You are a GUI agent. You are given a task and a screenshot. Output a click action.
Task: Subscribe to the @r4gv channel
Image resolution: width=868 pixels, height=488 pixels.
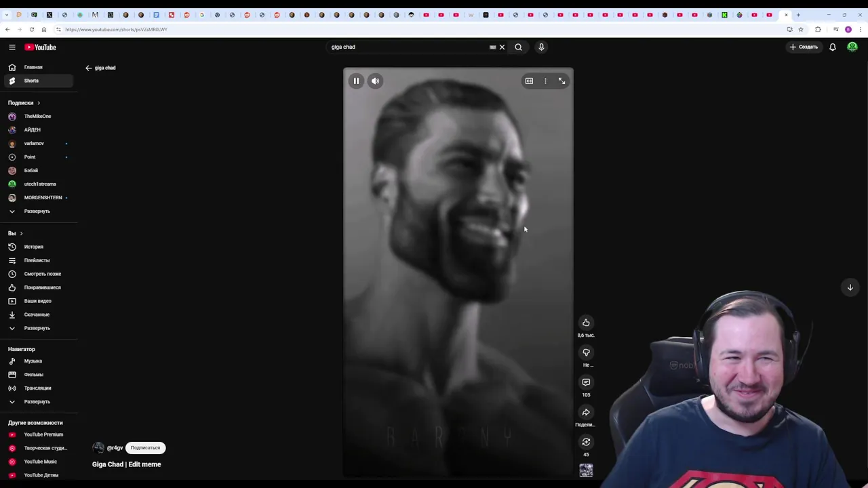point(145,448)
